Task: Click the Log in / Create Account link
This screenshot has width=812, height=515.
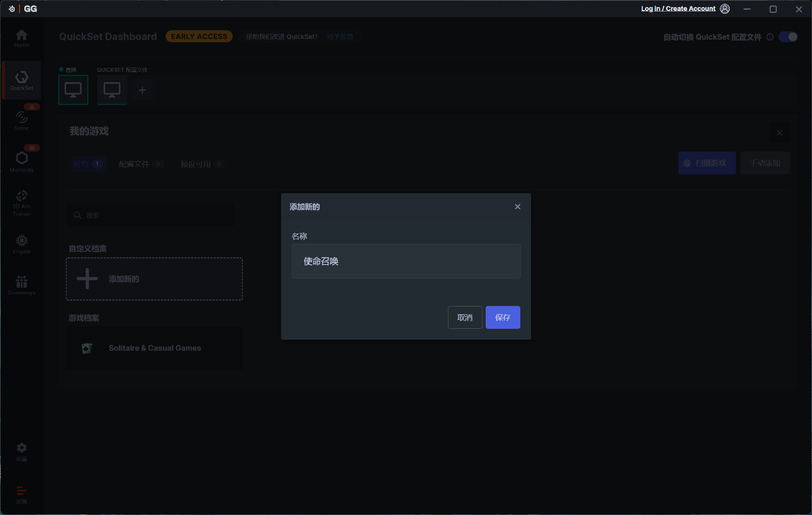Action: click(678, 9)
